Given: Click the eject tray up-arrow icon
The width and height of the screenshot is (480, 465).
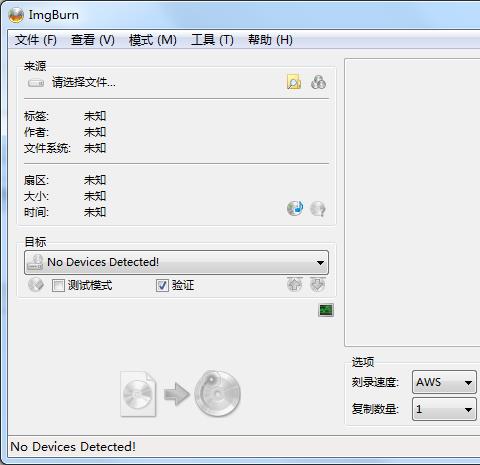Looking at the screenshot, I should point(295,284).
